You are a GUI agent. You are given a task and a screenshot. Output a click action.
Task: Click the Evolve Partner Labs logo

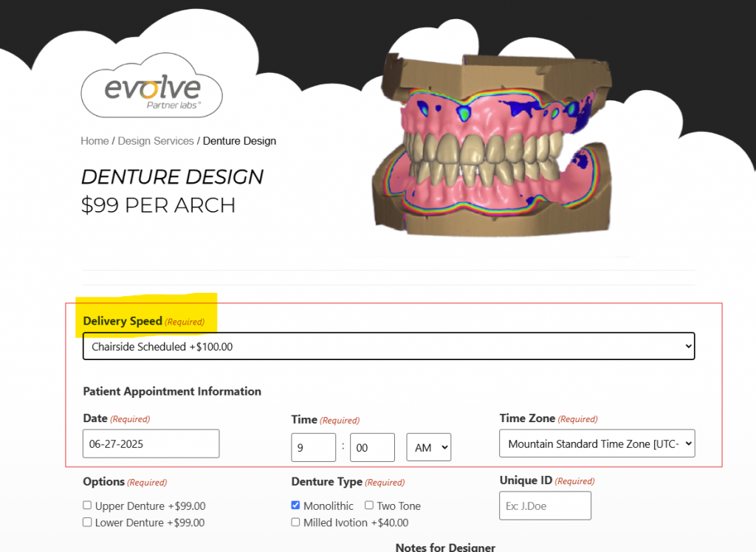(151, 91)
